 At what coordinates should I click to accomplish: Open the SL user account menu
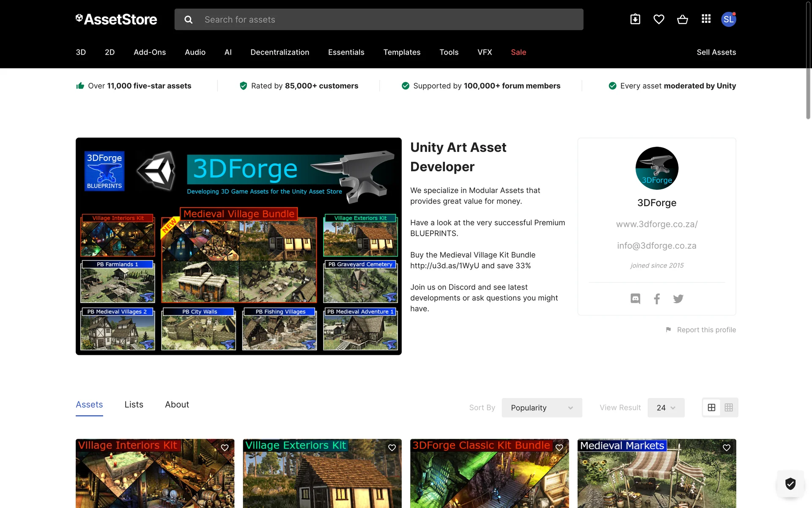point(728,19)
